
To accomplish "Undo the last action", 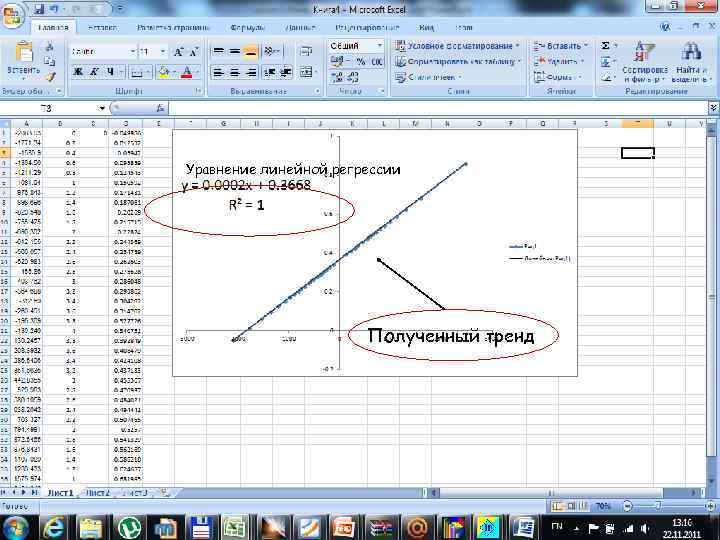I will point(55,9).
